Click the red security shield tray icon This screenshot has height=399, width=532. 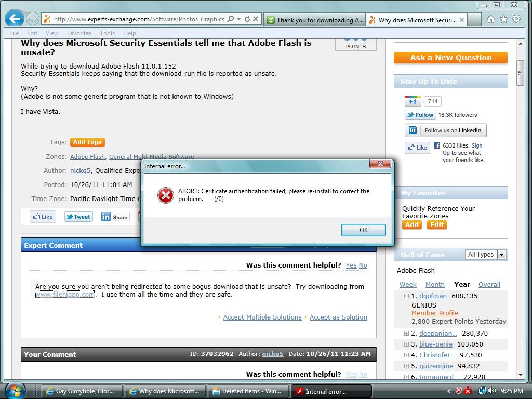(x=458, y=391)
